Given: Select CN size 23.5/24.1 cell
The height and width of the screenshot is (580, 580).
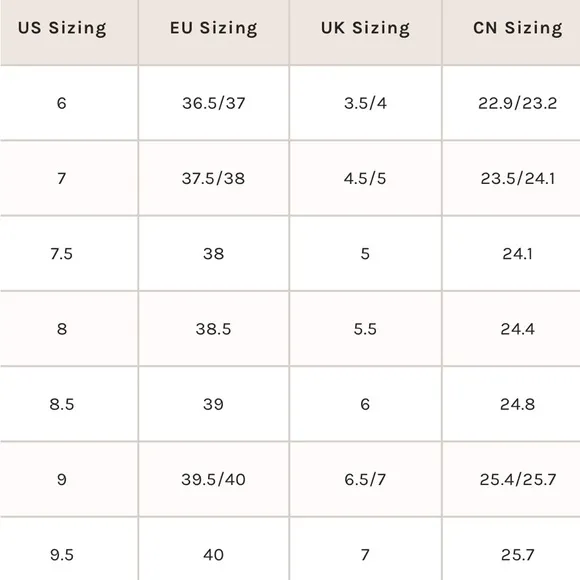Looking at the screenshot, I should [x=511, y=178].
